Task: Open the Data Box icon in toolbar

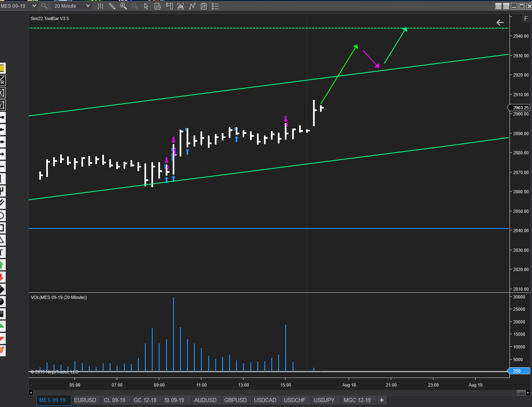Action: pos(158,6)
